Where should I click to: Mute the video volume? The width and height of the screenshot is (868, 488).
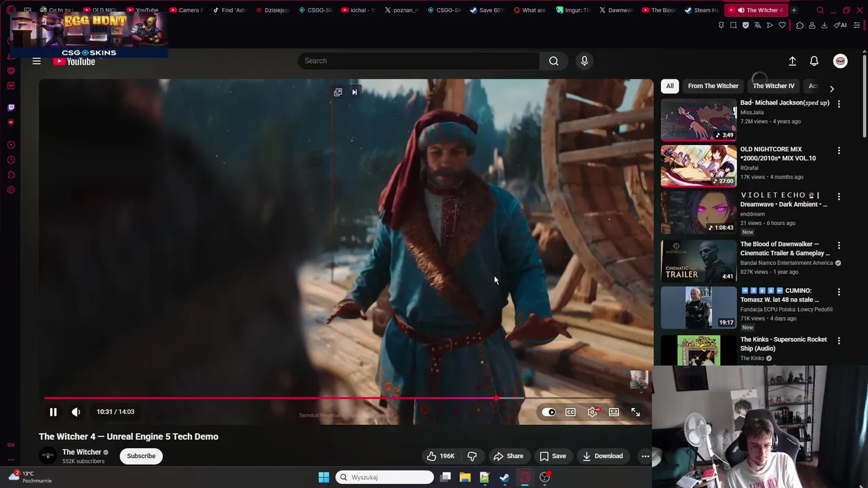click(76, 411)
